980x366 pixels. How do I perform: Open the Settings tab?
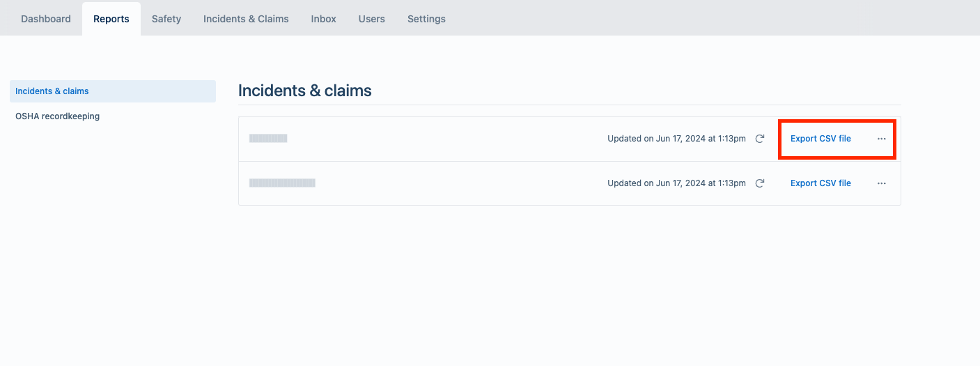click(x=426, y=19)
